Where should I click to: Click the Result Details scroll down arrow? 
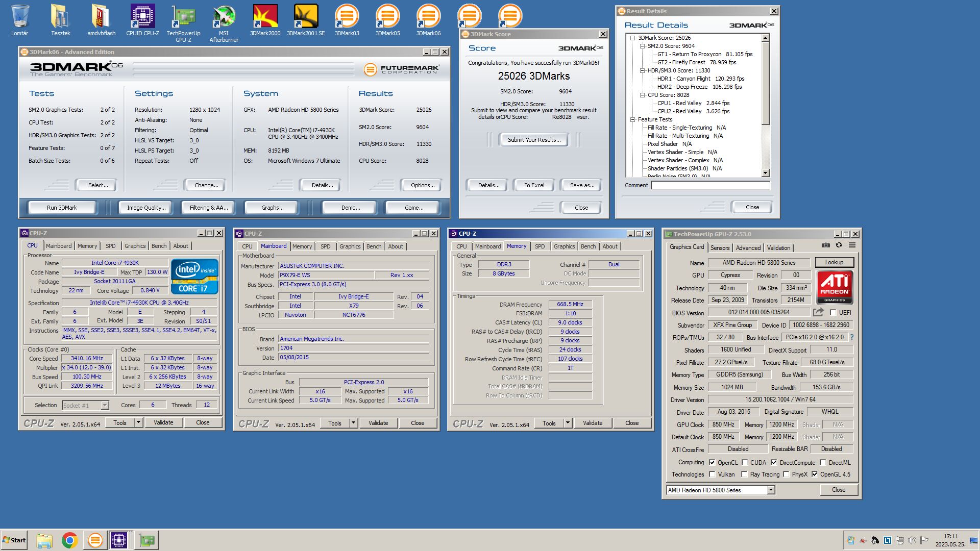(x=765, y=173)
